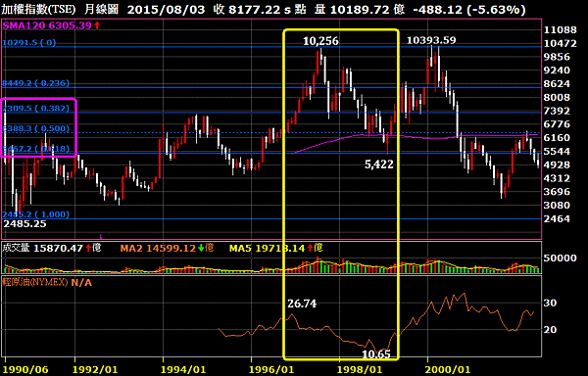The width and height of the screenshot is (588, 376).
Task: Jump to 1996/01 on time axis
Action: (272, 370)
